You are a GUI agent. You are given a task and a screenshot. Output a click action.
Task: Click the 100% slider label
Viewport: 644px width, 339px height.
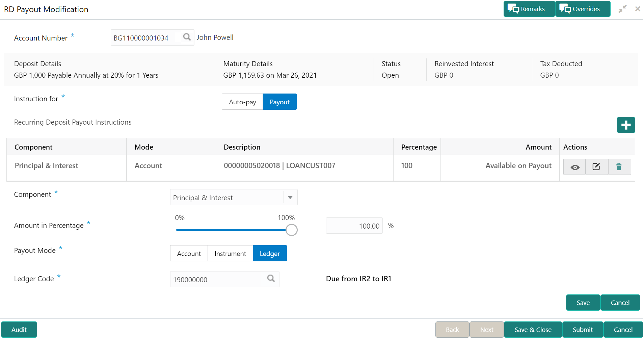(x=286, y=218)
